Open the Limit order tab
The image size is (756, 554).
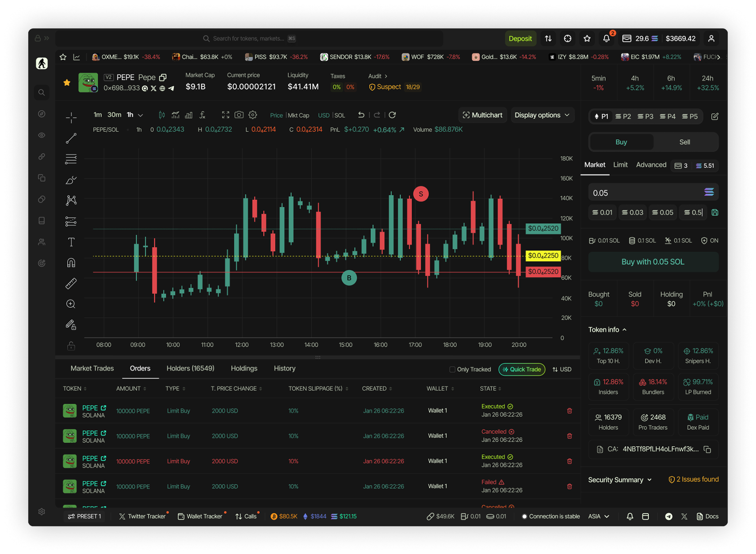620,164
